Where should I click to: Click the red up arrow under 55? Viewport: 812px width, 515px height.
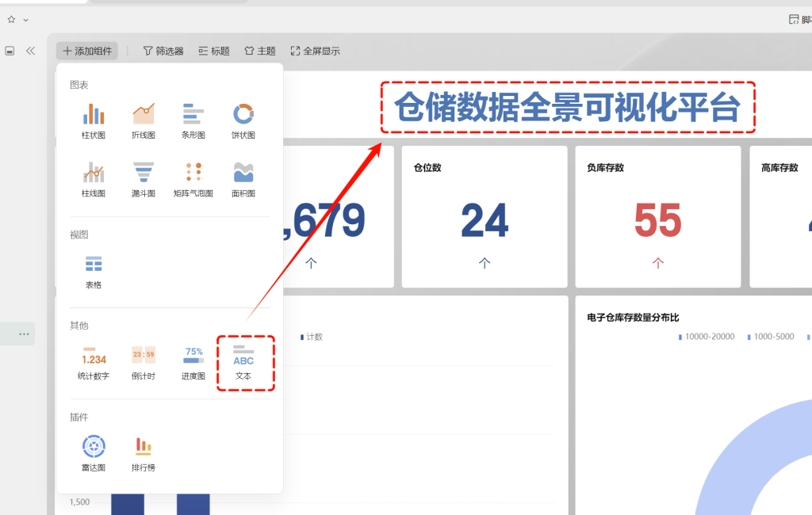click(657, 263)
